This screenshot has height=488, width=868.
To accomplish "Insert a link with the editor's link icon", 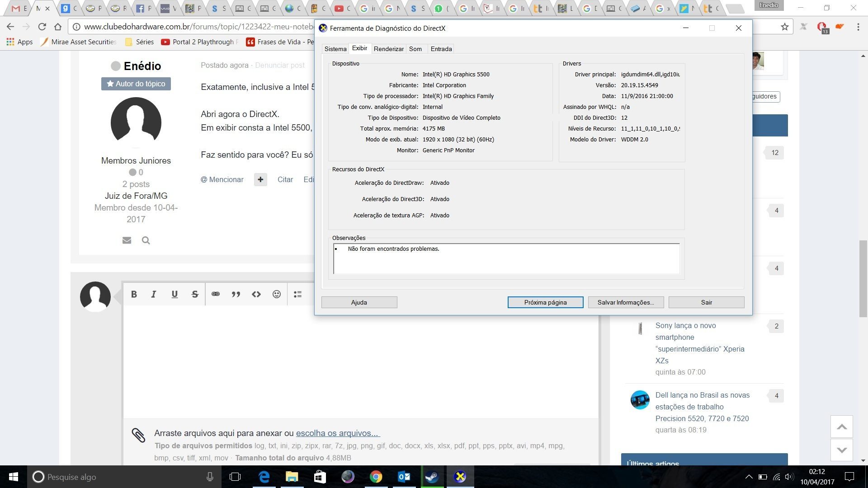I will [x=216, y=294].
